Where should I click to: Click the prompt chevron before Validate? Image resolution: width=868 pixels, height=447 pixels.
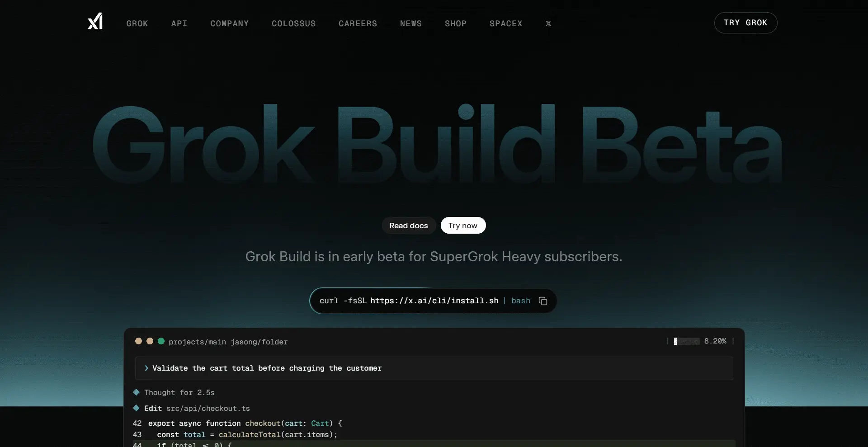[x=146, y=368]
